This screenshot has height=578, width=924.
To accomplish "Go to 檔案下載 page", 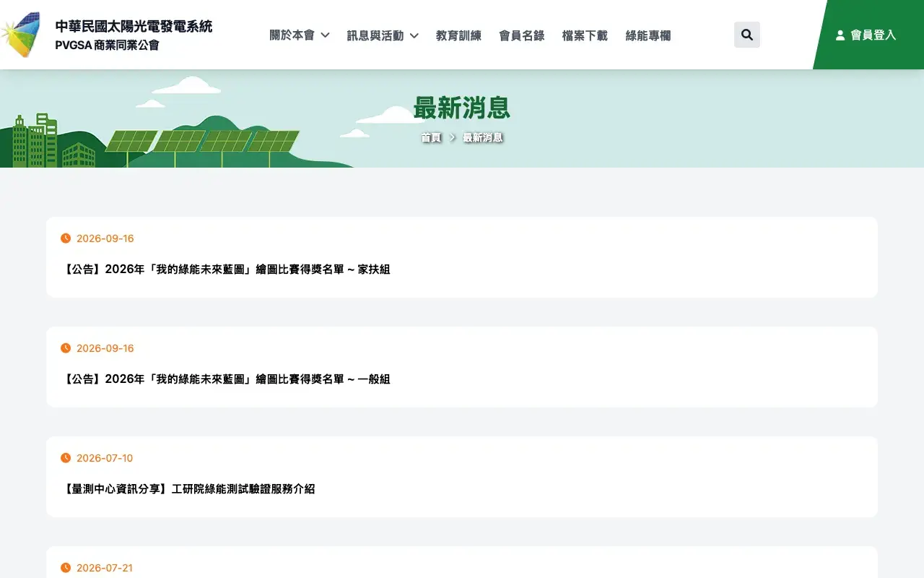I will click(x=585, y=35).
